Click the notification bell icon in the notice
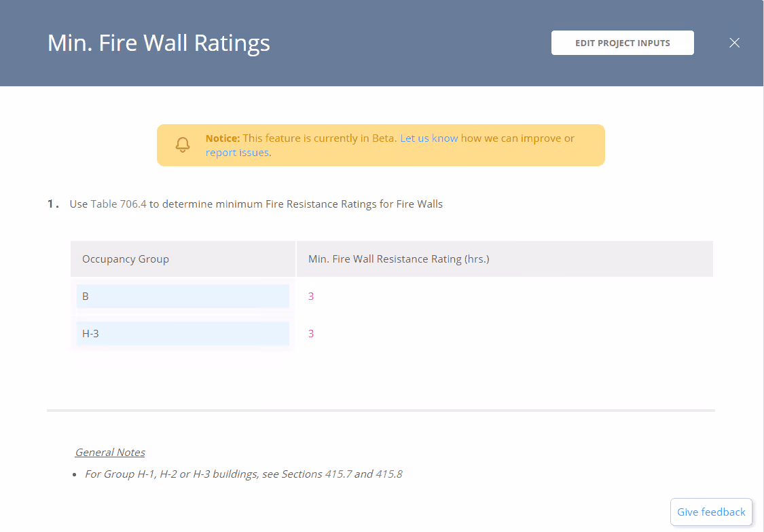The height and width of the screenshot is (532, 764). pos(183,145)
